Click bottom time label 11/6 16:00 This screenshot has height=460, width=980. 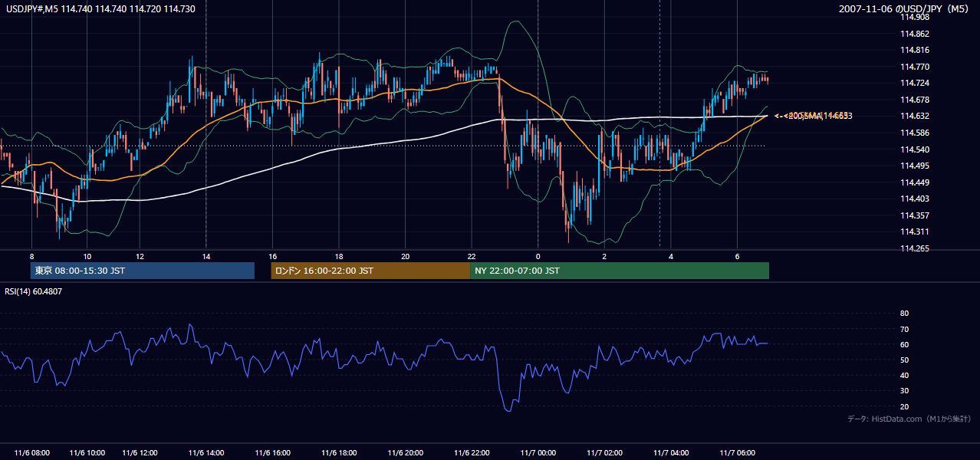[x=272, y=452]
